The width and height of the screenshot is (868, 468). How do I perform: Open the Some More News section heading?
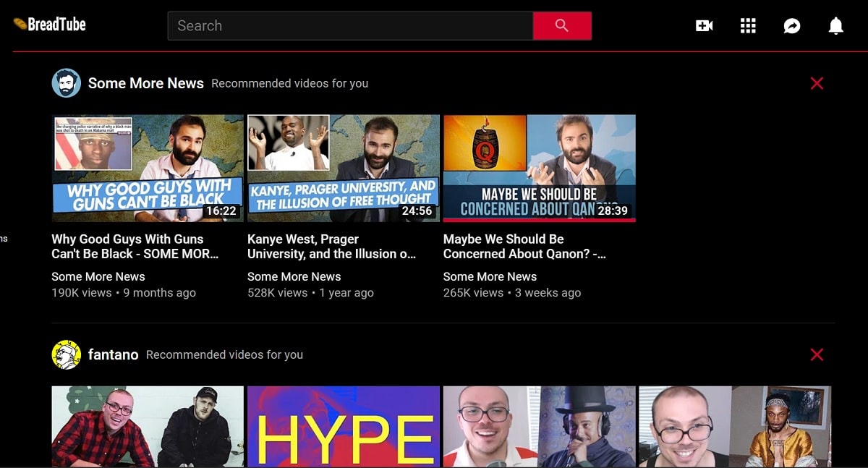tap(146, 83)
